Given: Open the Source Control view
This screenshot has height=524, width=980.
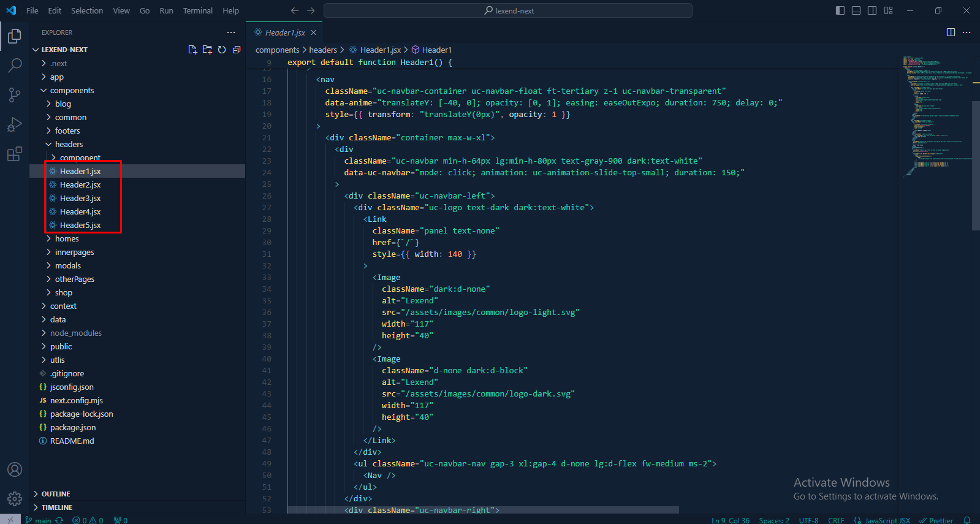Looking at the screenshot, I should pos(15,94).
